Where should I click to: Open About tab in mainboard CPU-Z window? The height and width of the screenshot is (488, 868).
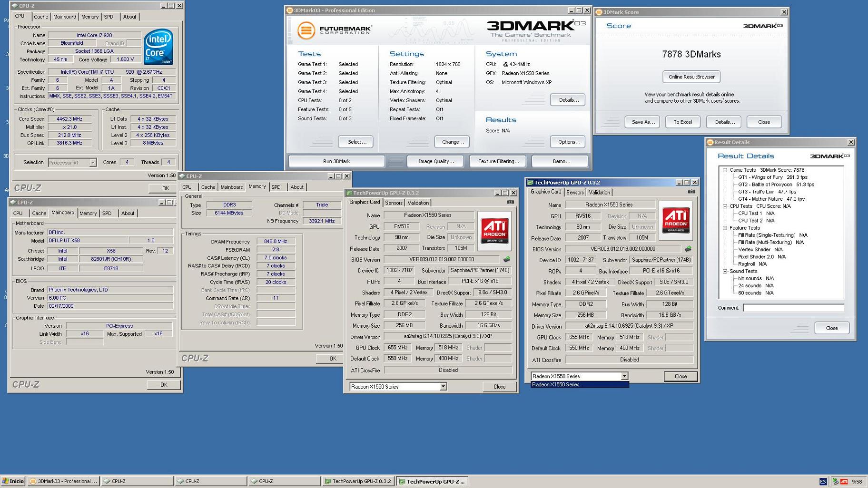click(x=128, y=214)
